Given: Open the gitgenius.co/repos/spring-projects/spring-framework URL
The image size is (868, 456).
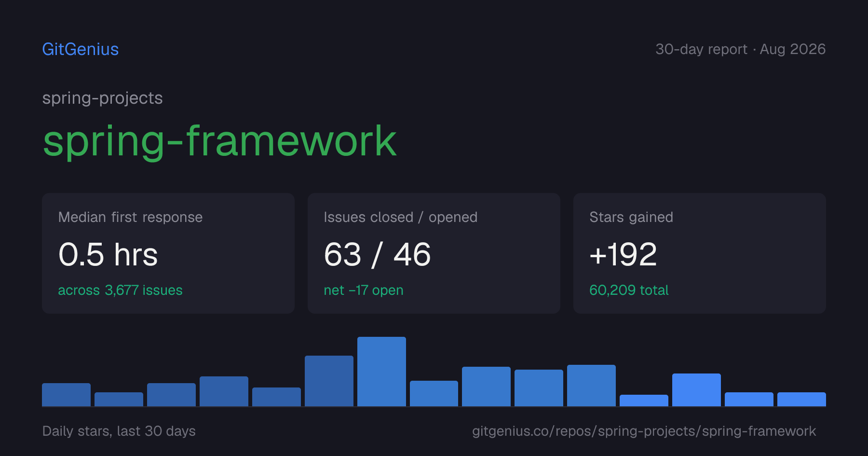Looking at the screenshot, I should coord(644,431).
